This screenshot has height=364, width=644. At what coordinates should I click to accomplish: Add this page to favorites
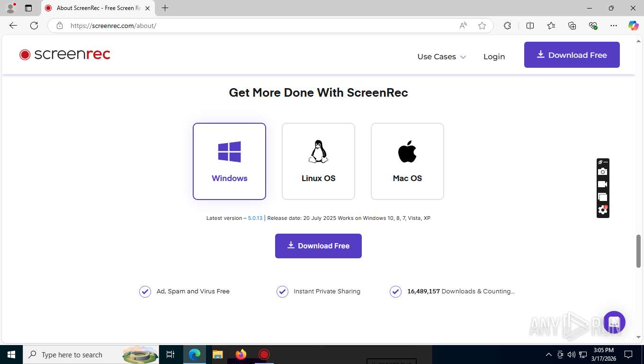(482, 26)
